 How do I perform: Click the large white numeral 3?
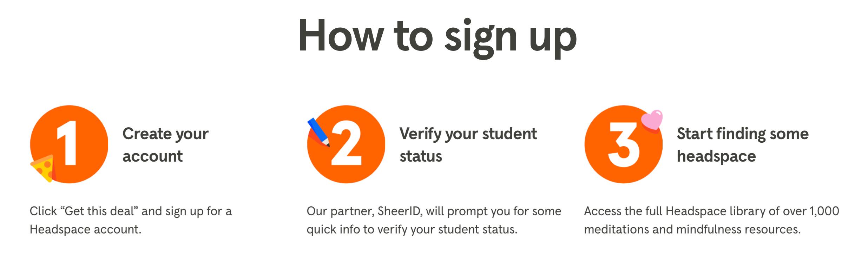tap(624, 144)
